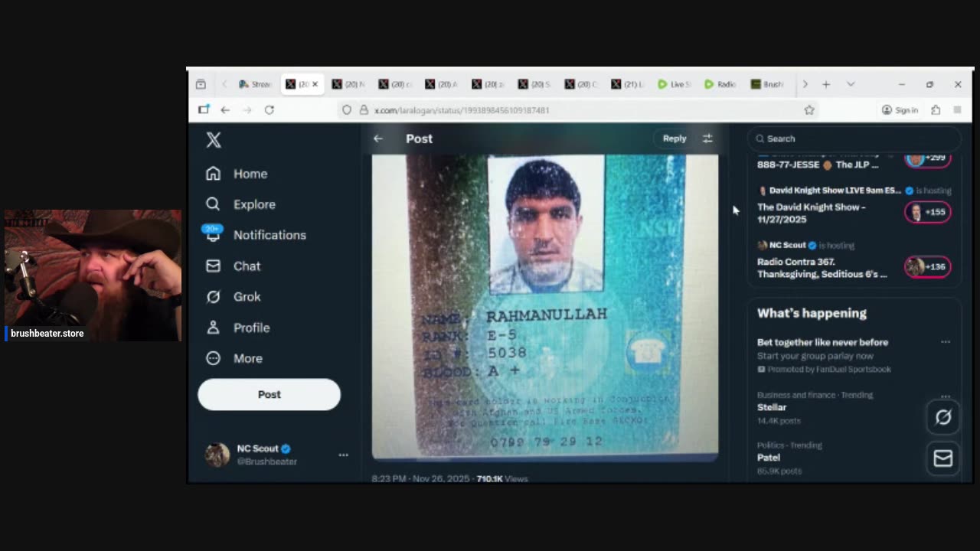Switch to the Live S tab
980x551 pixels.
click(675, 84)
